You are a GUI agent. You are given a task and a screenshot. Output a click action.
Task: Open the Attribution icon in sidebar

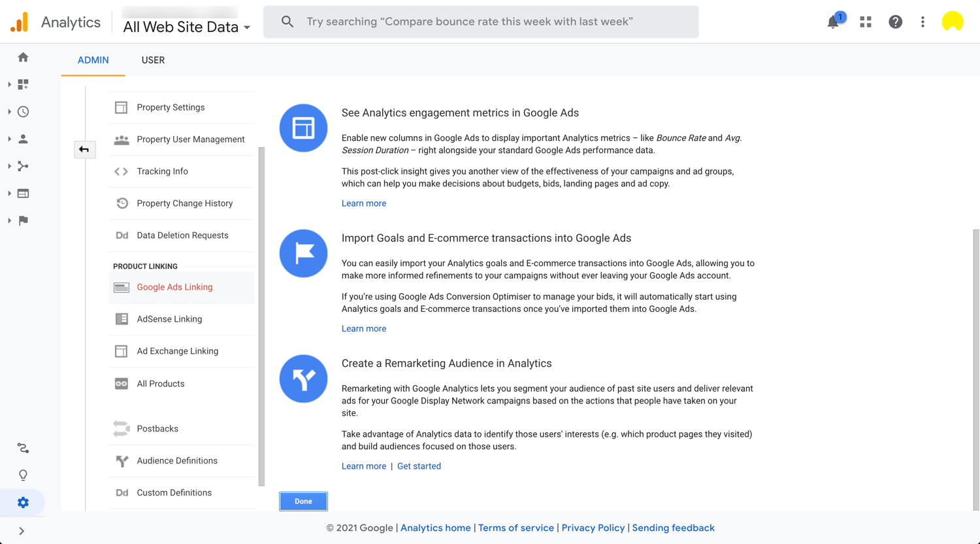click(x=23, y=448)
